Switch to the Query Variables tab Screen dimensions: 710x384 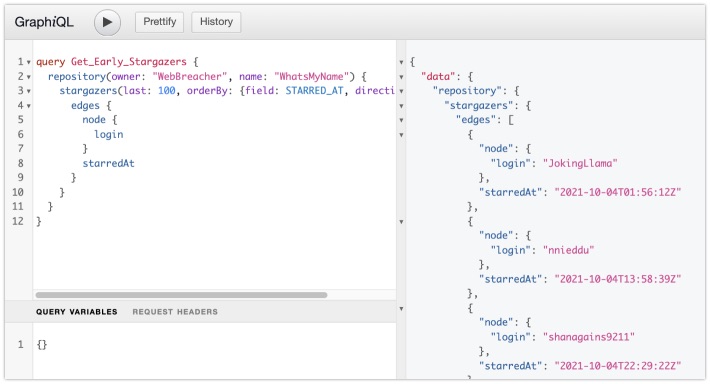(x=77, y=312)
